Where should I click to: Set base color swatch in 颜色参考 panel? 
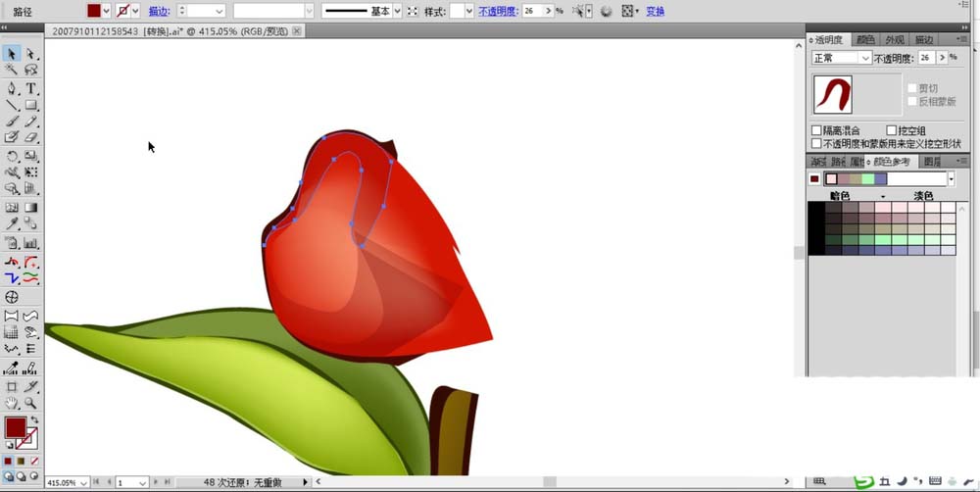point(814,179)
